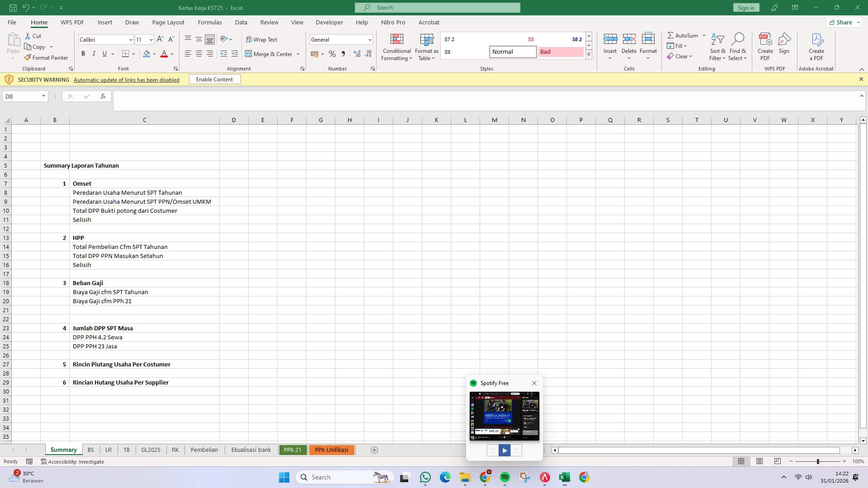
Task: Open Conditional Formatting options
Action: (x=396, y=47)
